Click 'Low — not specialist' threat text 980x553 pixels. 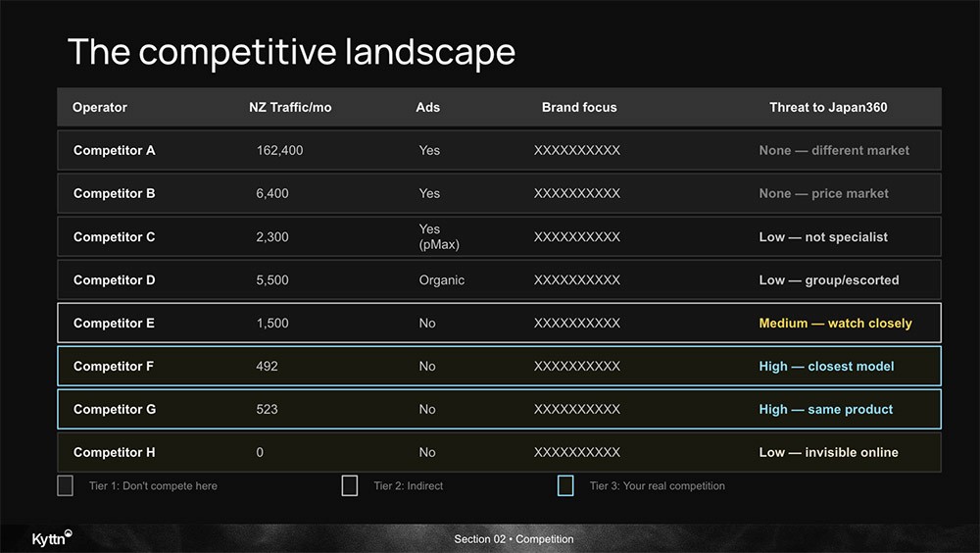[823, 237]
